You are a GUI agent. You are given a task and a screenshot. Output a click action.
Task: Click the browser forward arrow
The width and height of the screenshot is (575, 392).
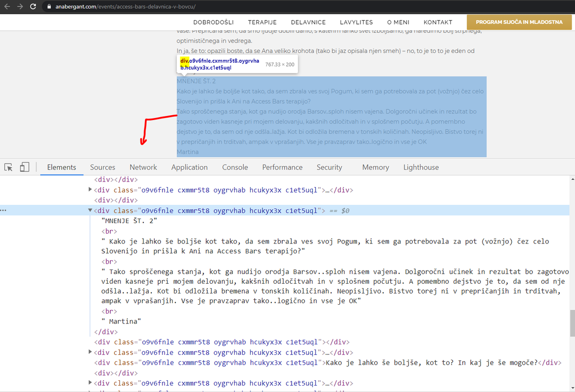coord(20,6)
